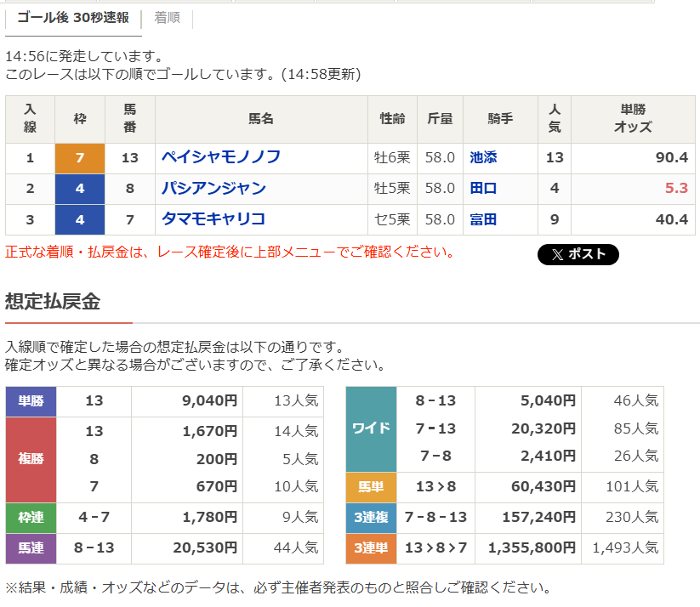Select the 単勝 payout label
Image resolution: width=700 pixels, height=607 pixels.
[31, 401]
